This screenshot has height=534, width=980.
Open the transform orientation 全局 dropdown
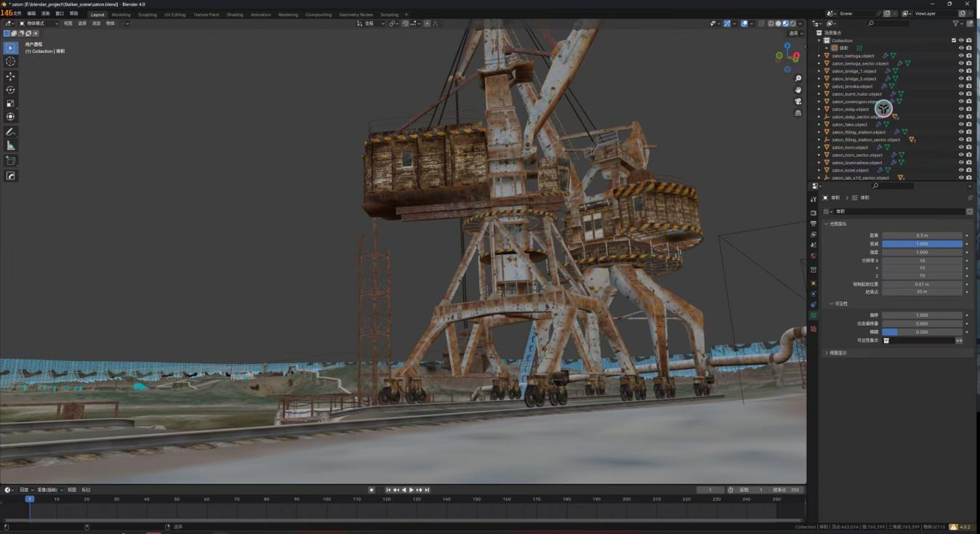coord(370,23)
